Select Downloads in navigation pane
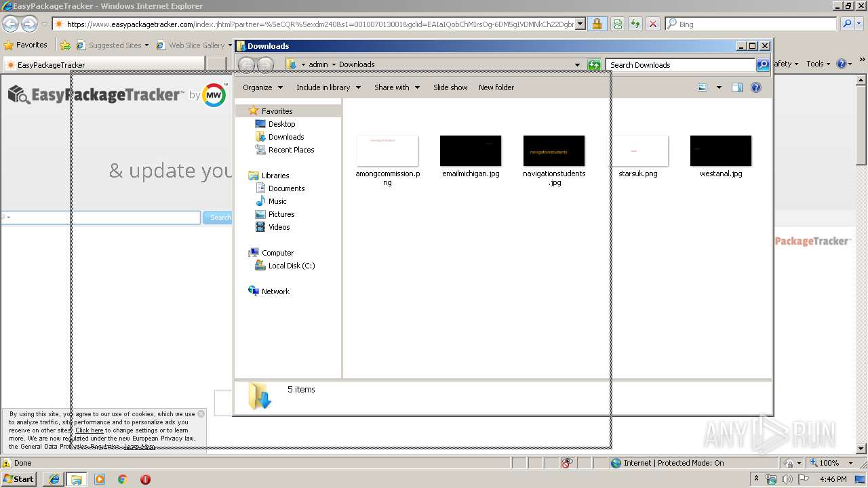 285,137
